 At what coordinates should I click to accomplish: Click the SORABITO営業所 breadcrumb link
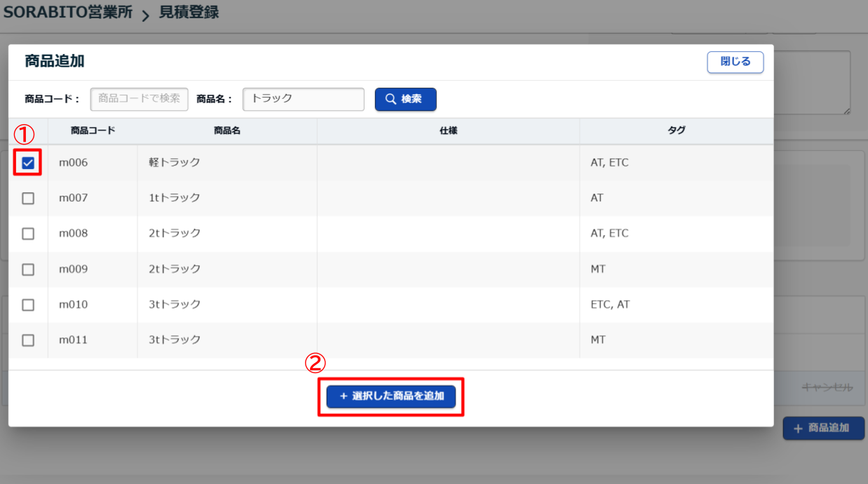coord(68,13)
